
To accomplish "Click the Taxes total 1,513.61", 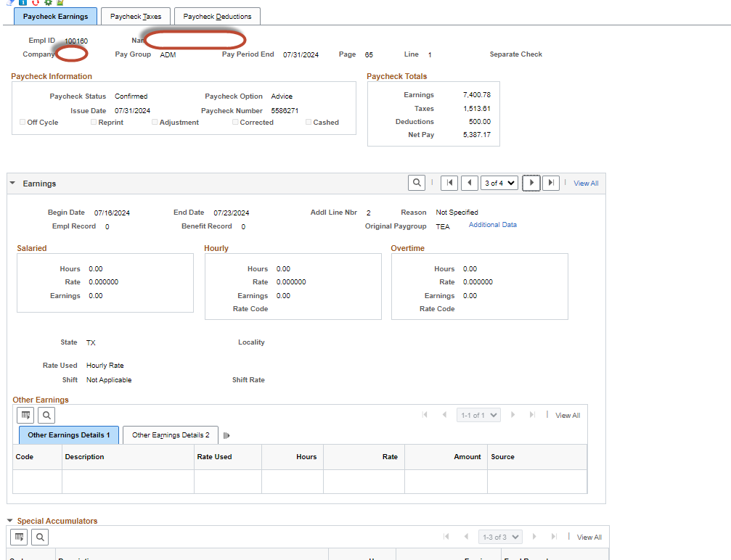I will coord(477,109).
